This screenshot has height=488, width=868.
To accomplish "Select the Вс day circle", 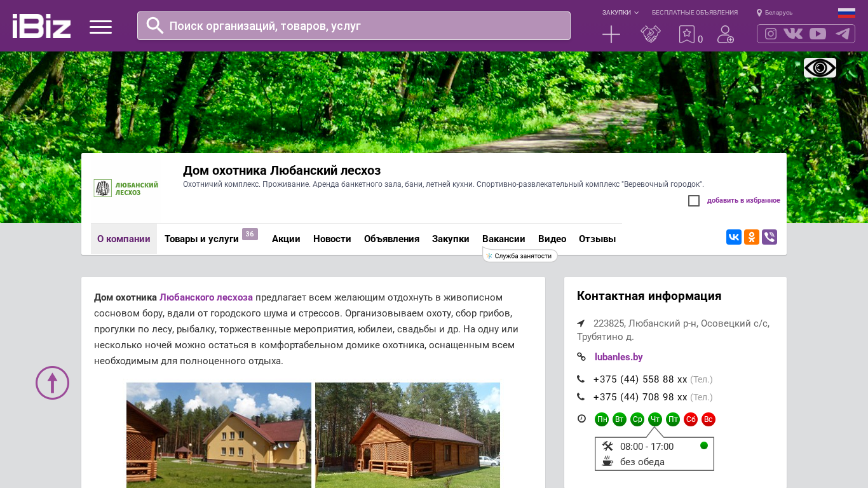I will pyautogui.click(x=709, y=419).
